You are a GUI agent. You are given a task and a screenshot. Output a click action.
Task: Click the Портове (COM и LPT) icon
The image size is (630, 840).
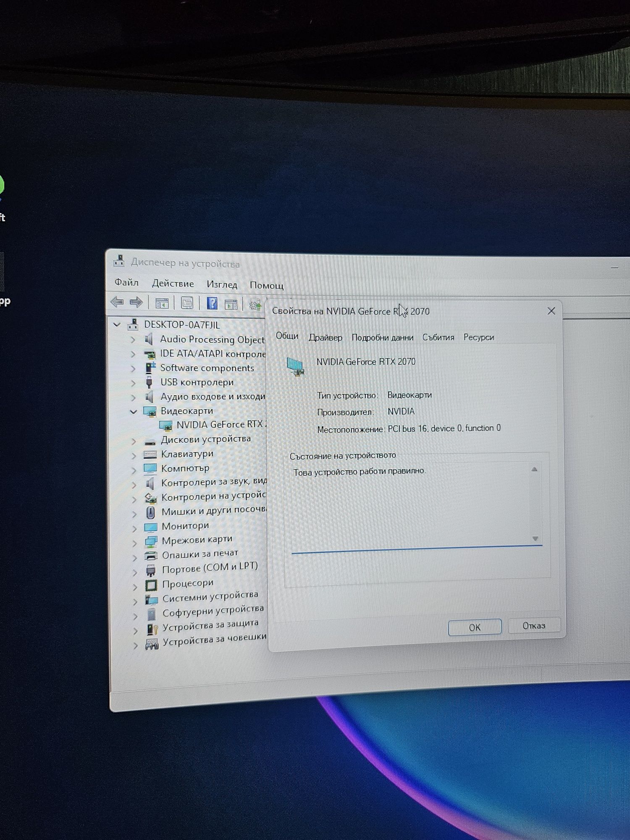[151, 570]
